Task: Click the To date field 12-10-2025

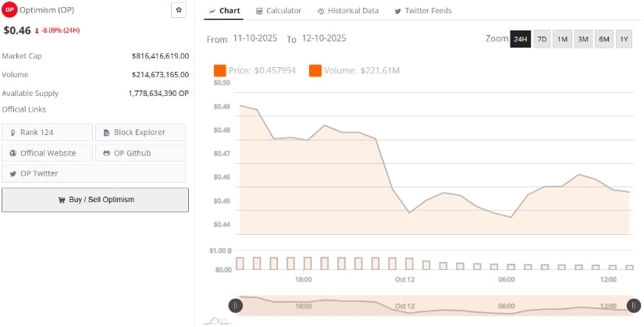Action: (323, 38)
